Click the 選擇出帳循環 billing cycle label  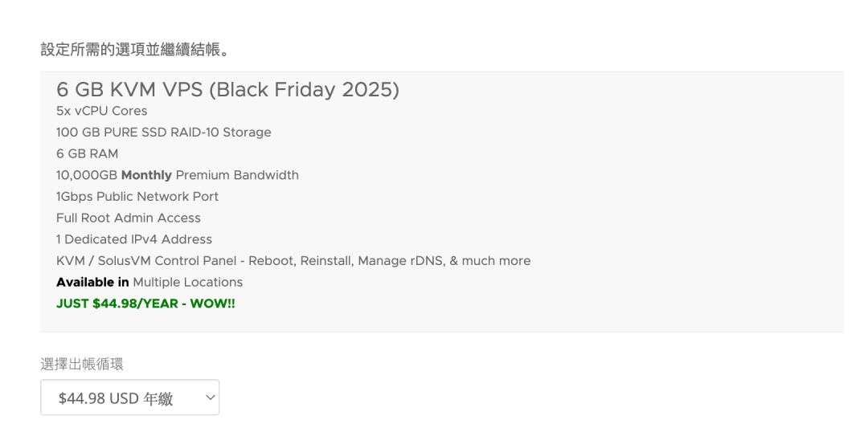coord(82,365)
